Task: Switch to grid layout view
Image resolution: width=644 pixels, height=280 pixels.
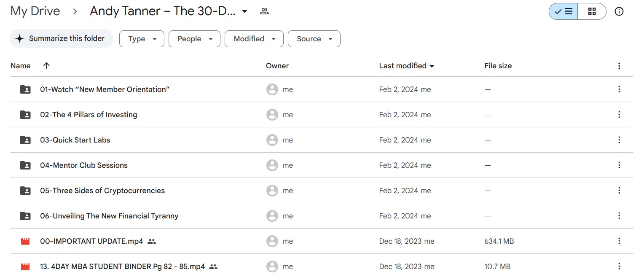Action: (x=592, y=11)
